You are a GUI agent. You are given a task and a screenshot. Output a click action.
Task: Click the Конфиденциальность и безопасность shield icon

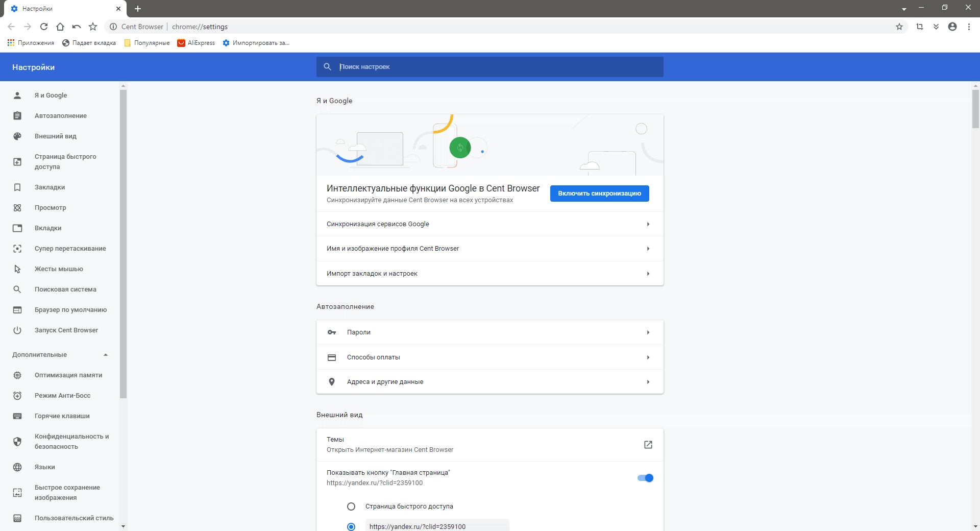(x=17, y=442)
